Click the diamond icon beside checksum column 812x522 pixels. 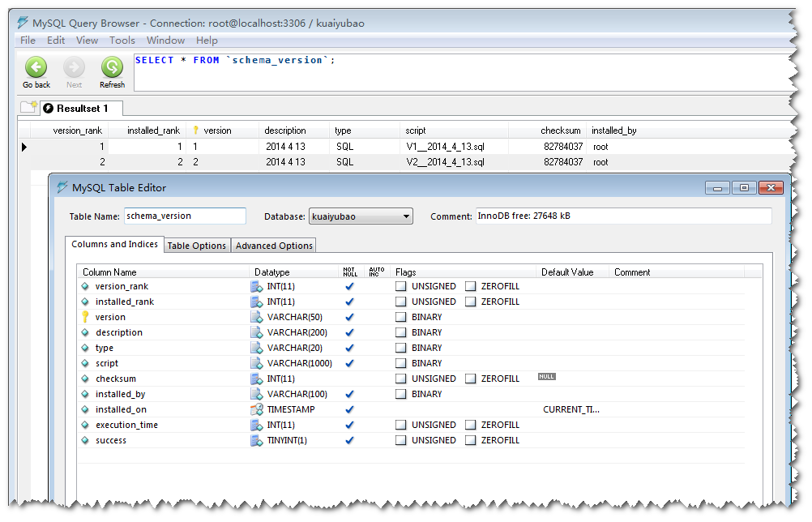(x=85, y=379)
